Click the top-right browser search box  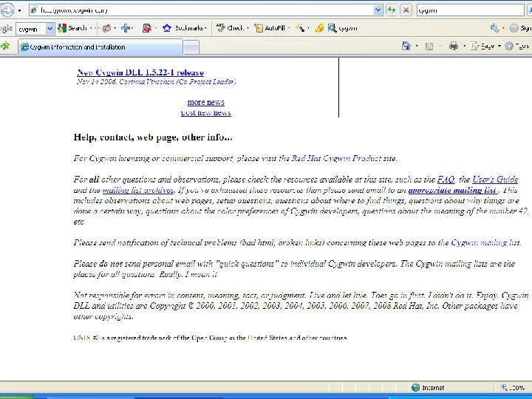[470, 10]
